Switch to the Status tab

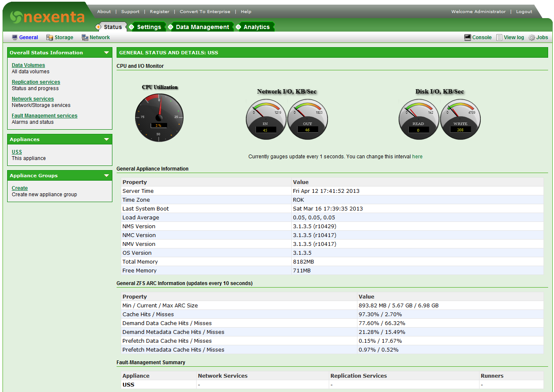pyautogui.click(x=113, y=27)
